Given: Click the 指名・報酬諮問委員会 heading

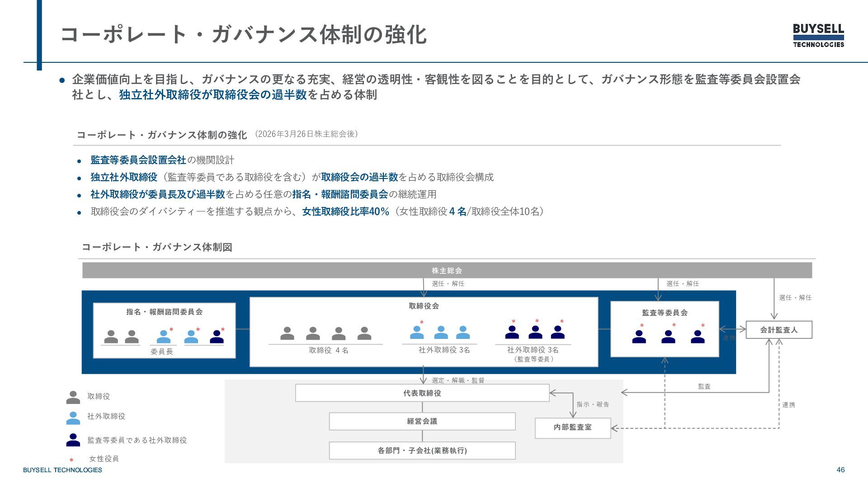Looking at the screenshot, I should tap(164, 312).
